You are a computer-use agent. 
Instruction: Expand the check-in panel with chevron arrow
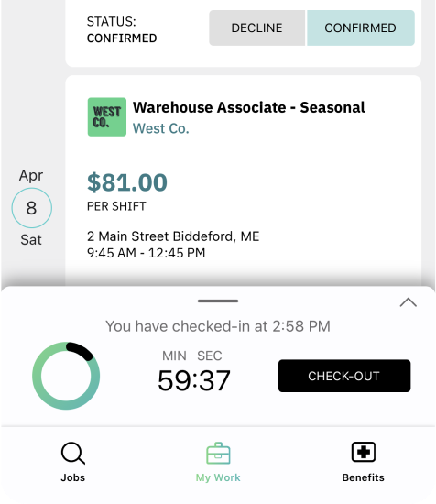click(408, 302)
